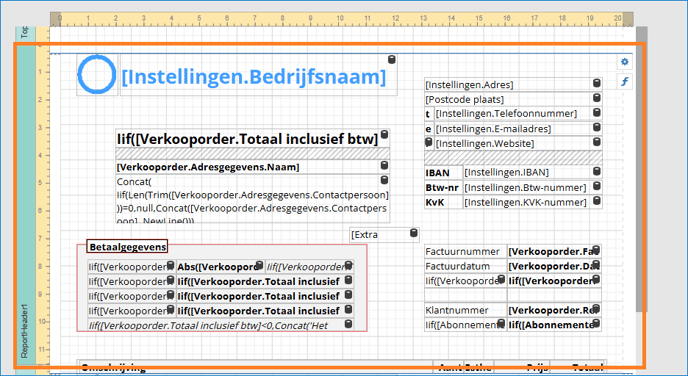
Task: Click the database icon on Instellingen.Btw-nummer row
Action: pyautogui.click(x=597, y=186)
